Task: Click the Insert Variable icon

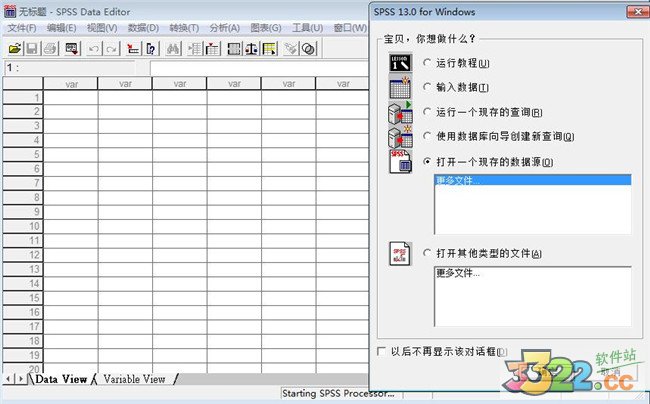Action: click(213, 49)
